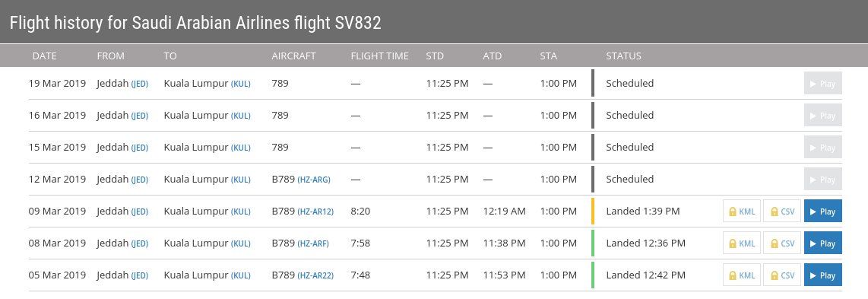
Task: Click JED airport link in 05 Mar row
Action: (x=140, y=275)
